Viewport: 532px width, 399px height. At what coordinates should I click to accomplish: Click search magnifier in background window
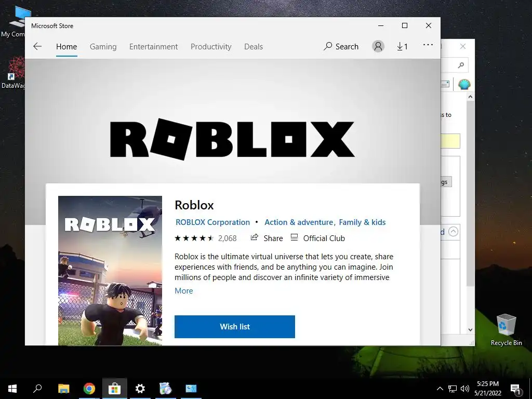(461, 65)
